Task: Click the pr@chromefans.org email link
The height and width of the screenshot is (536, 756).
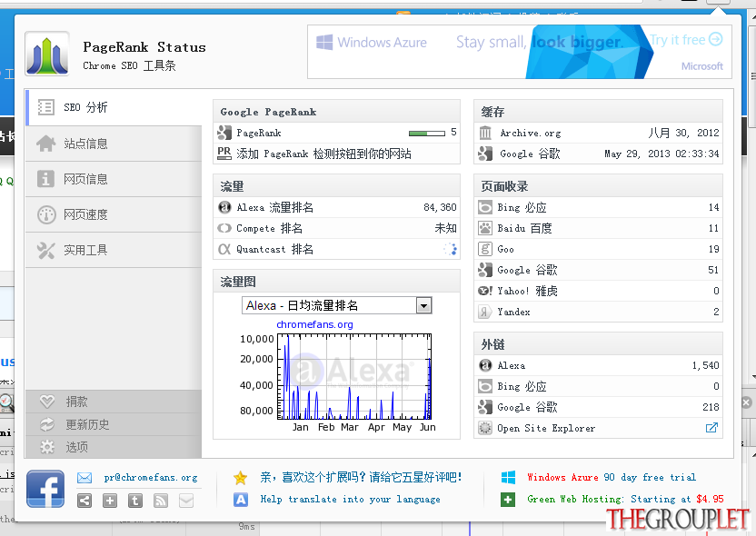Action: pos(151,478)
